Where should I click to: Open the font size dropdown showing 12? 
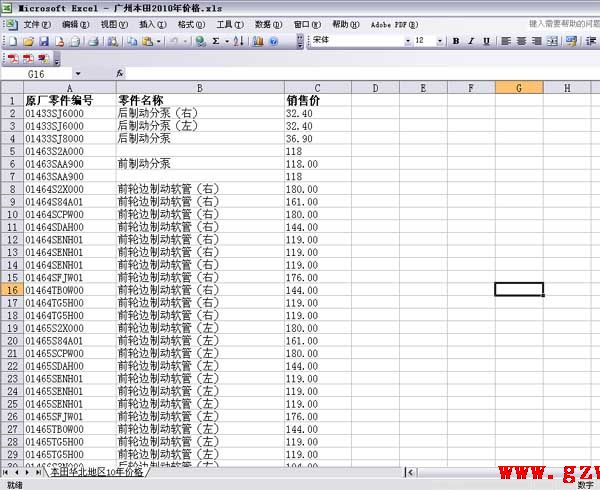(x=440, y=41)
